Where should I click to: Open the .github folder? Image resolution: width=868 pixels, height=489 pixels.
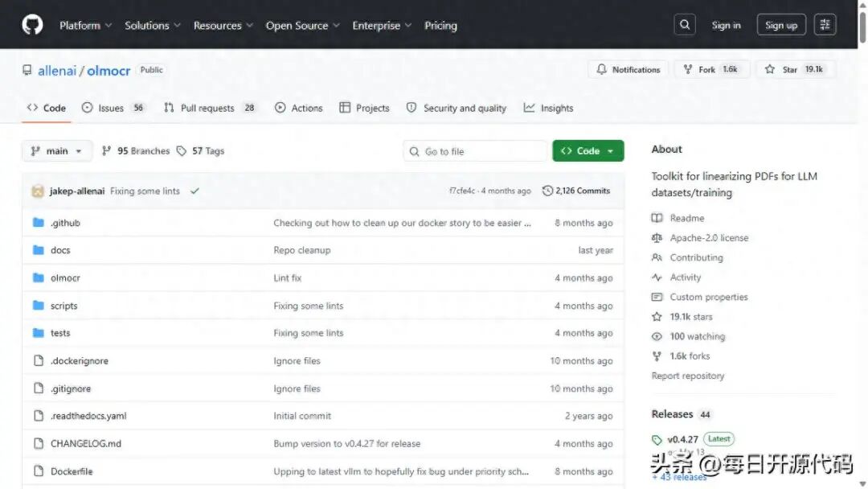pos(65,223)
